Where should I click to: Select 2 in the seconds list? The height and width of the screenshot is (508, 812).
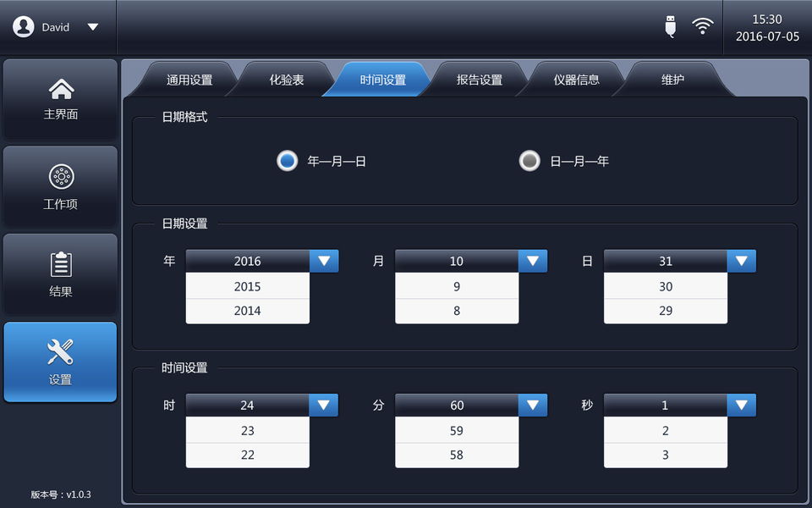(666, 430)
